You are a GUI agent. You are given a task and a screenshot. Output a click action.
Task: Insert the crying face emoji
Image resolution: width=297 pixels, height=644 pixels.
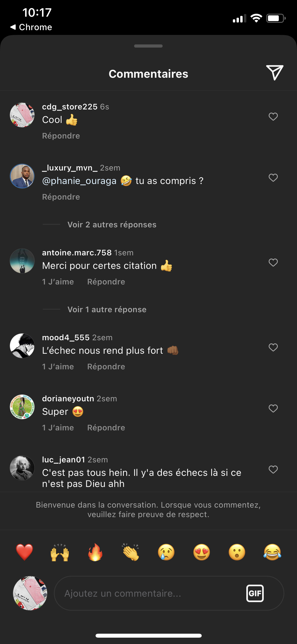(x=166, y=552)
